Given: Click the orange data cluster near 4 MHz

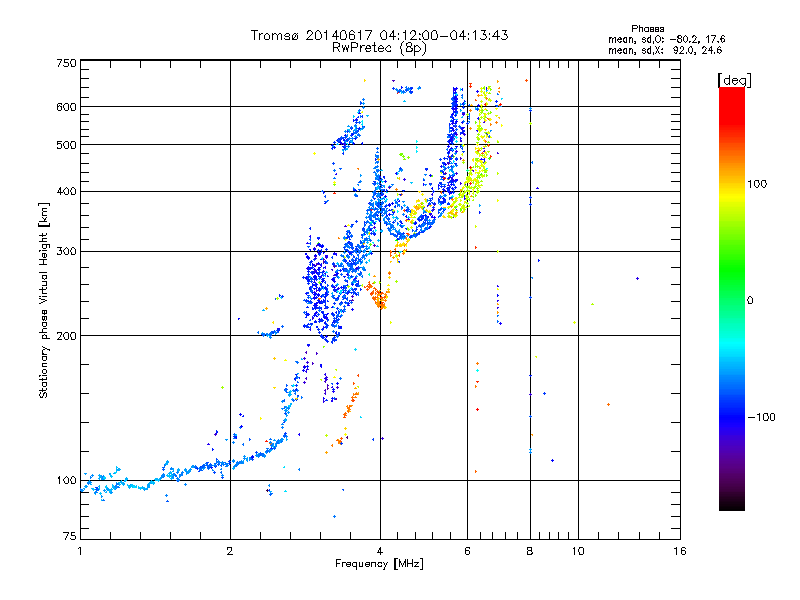Looking at the screenshot, I should 377,295.
